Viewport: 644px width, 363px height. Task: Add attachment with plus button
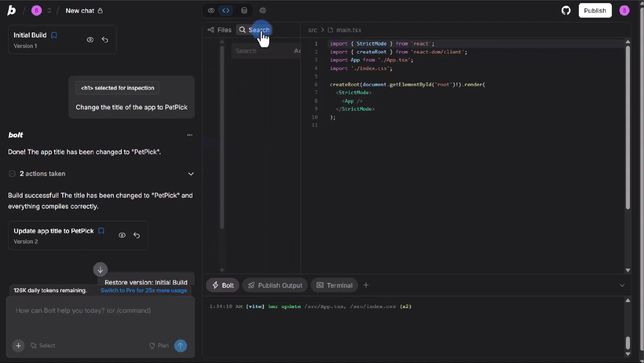click(x=18, y=346)
